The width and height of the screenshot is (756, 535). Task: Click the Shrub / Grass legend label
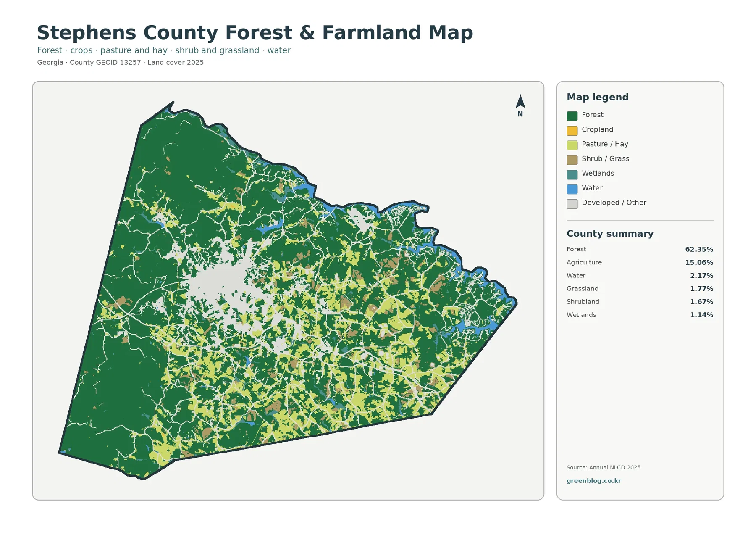605,158
